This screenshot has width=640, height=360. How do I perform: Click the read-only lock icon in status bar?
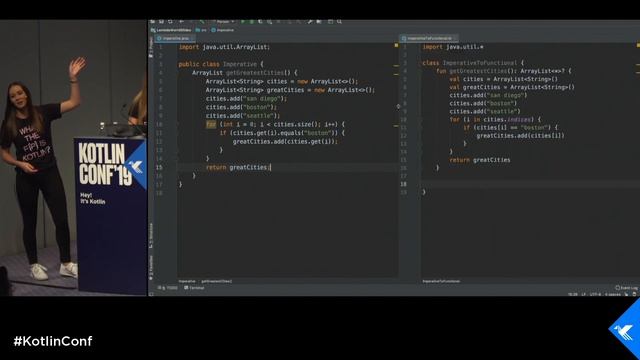(x=627, y=294)
